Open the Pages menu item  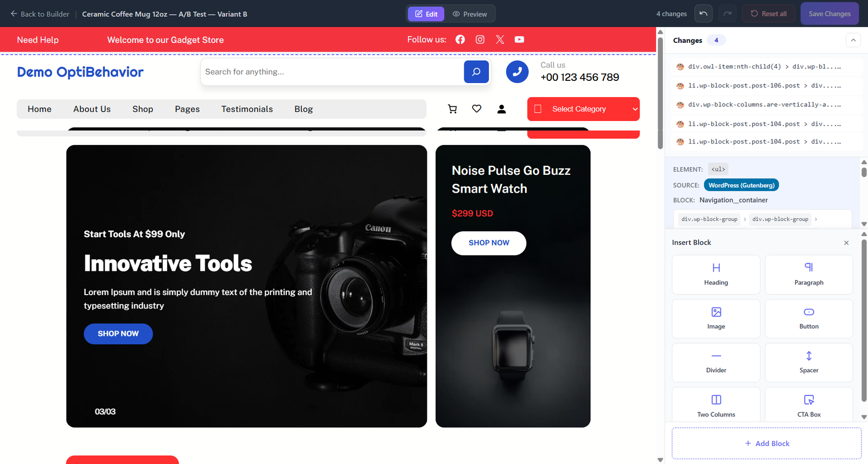(x=187, y=109)
